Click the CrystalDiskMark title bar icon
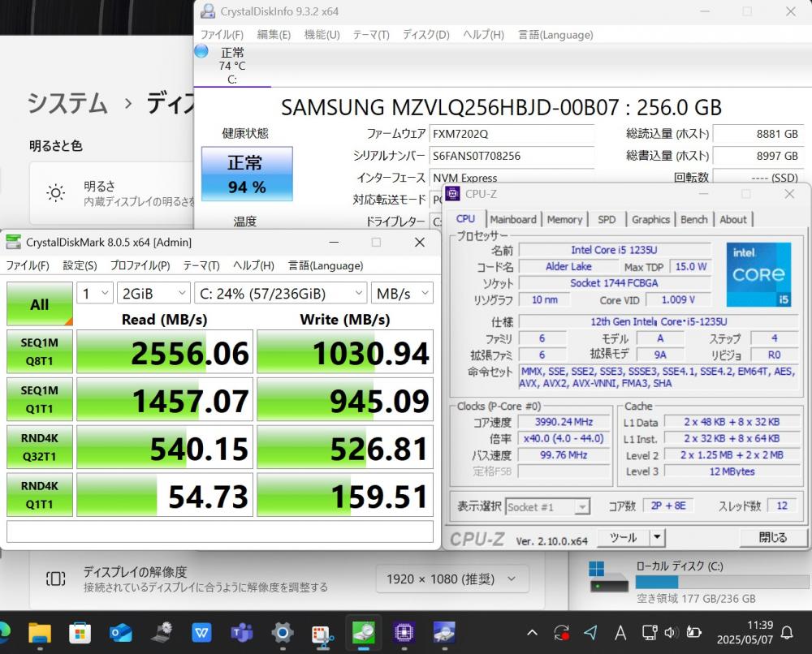Viewport: 812px width, 654px height. click(x=13, y=242)
